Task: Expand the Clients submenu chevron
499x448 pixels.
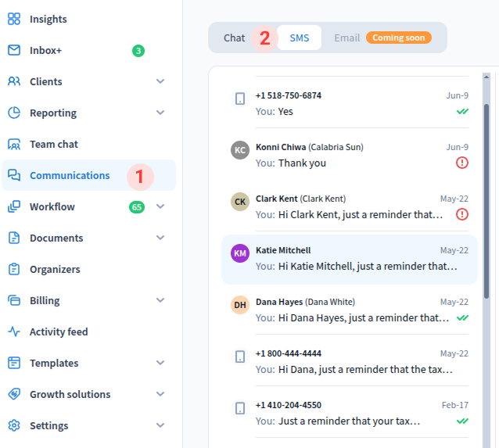Action: coord(160,81)
